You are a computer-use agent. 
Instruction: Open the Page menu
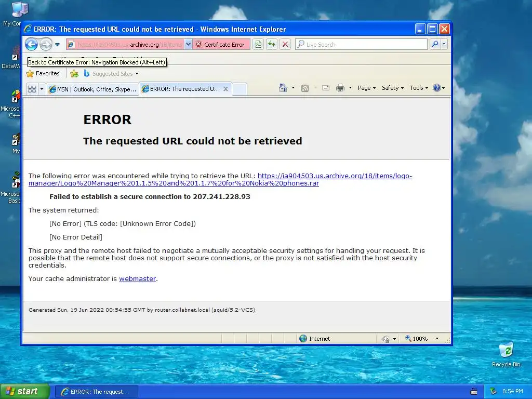coord(367,88)
